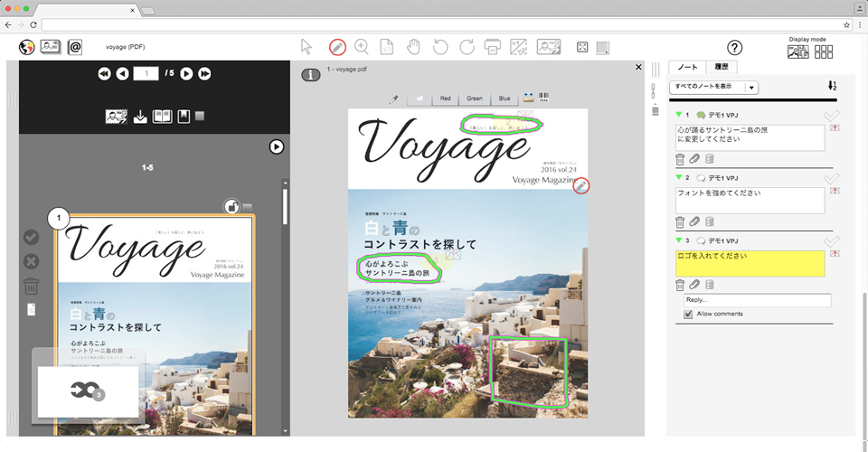Viewport: 868px width, 452px height.
Task: Open the contact card icon at top left
Action: pyautogui.click(x=51, y=47)
